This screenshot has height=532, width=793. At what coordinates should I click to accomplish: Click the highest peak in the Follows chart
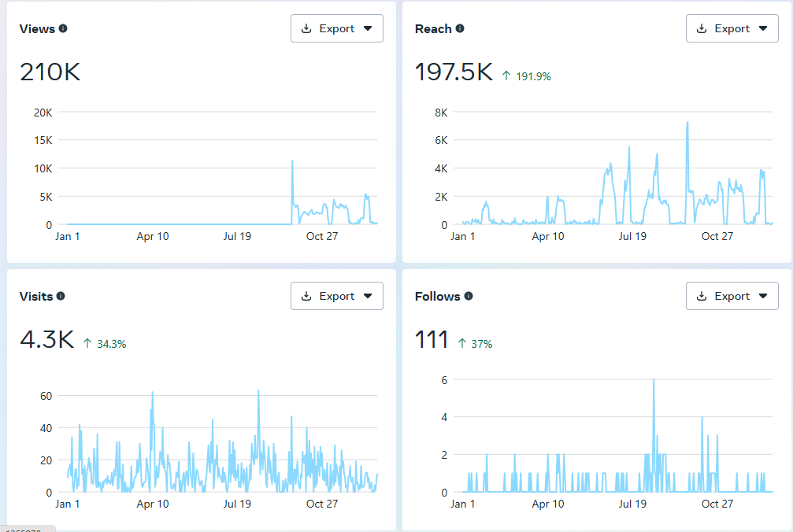coord(654,380)
